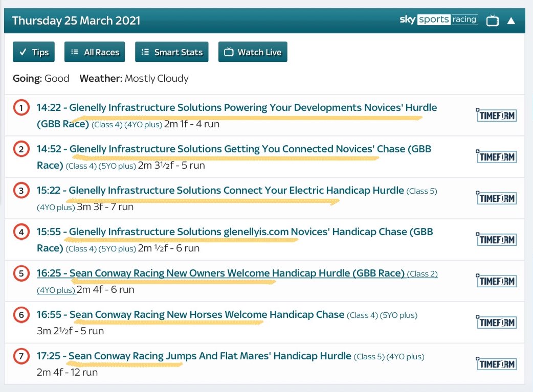
Task: Click Timeform icon for the 17:25 race
Action: pyautogui.click(x=496, y=364)
